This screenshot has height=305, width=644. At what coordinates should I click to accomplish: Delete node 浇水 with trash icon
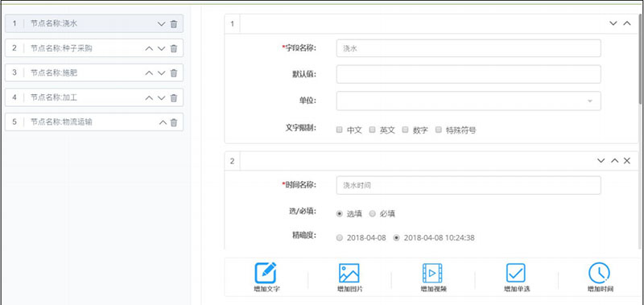coord(174,24)
